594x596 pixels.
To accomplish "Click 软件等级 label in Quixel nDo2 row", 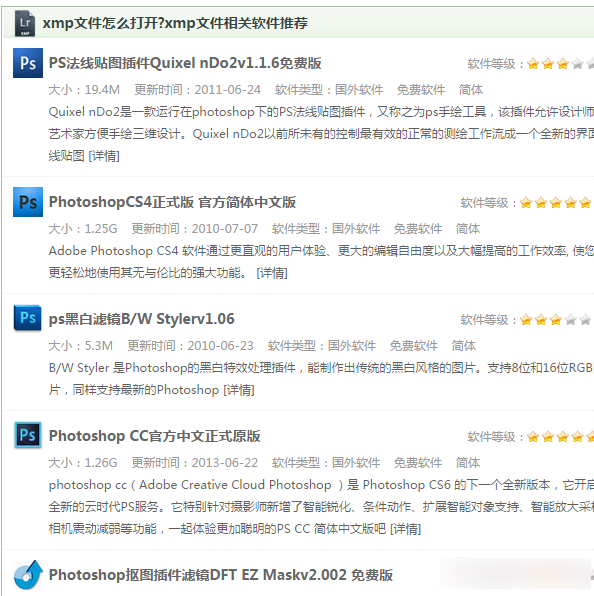I will coord(491,64).
